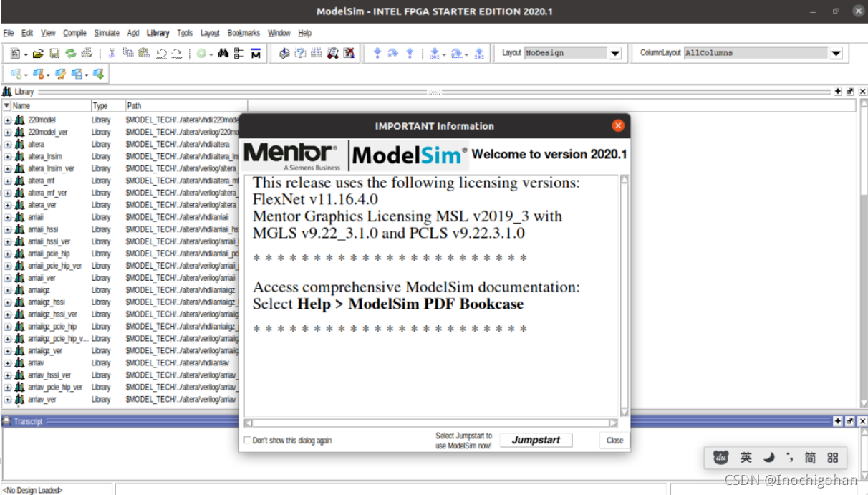Click the Undo arrow toolbar icon
This screenshot has width=868, height=495.
coord(160,53)
